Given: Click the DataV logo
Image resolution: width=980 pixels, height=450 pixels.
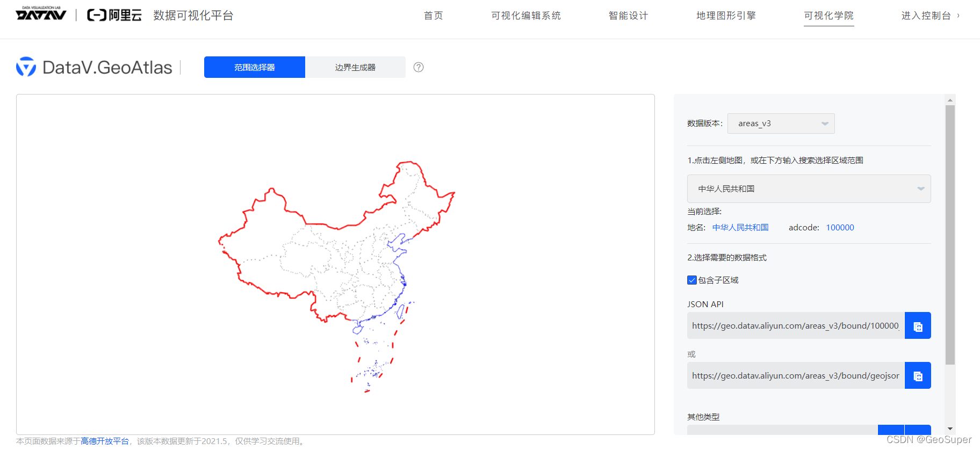Looking at the screenshot, I should click(41, 13).
